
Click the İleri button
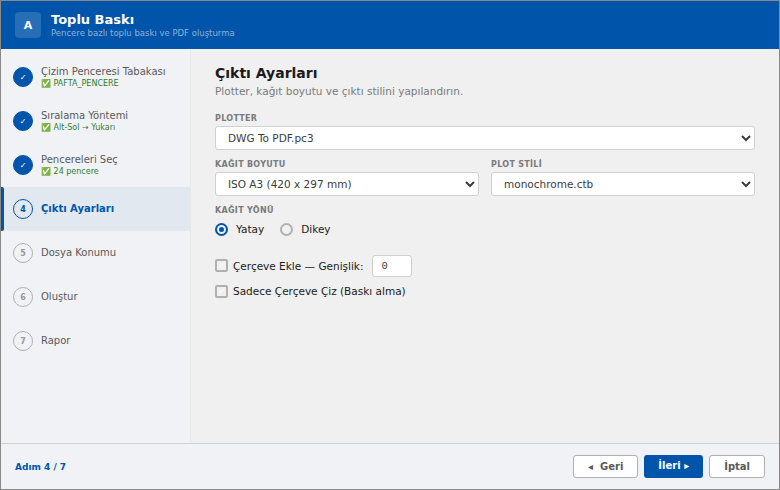(673, 467)
